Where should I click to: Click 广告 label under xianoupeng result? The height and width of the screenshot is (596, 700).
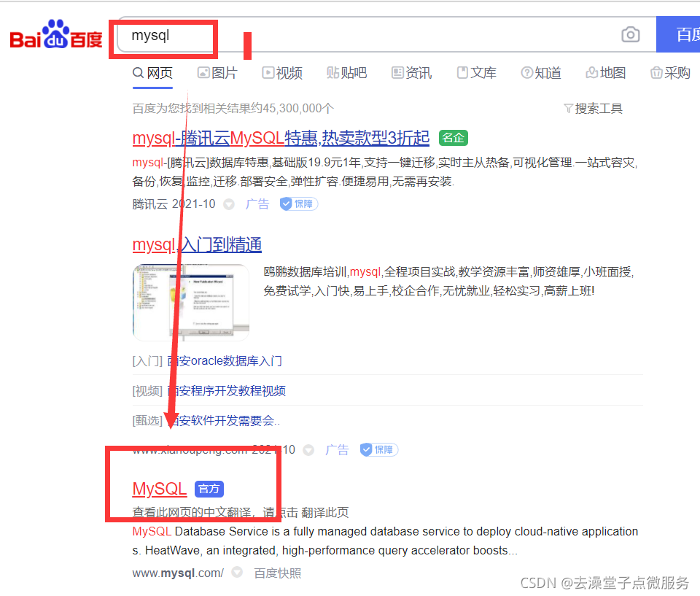point(337,450)
